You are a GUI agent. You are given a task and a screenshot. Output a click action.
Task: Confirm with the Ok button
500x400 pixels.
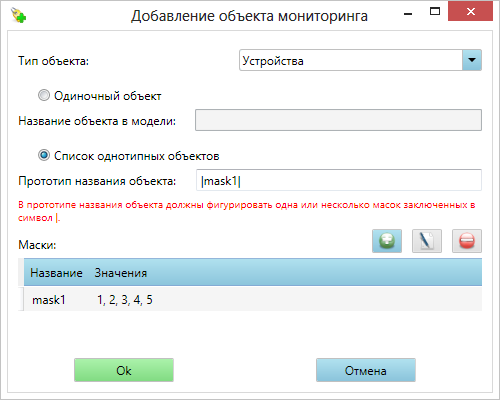tap(124, 370)
